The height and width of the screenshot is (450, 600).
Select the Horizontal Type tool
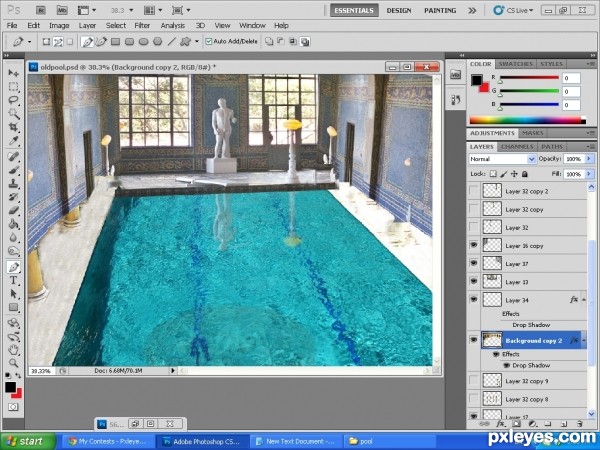13,280
